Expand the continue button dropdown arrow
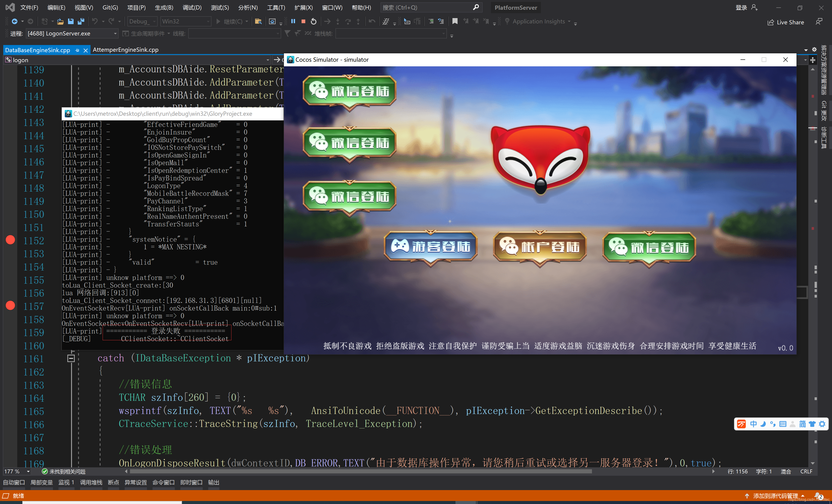 pyautogui.click(x=247, y=21)
